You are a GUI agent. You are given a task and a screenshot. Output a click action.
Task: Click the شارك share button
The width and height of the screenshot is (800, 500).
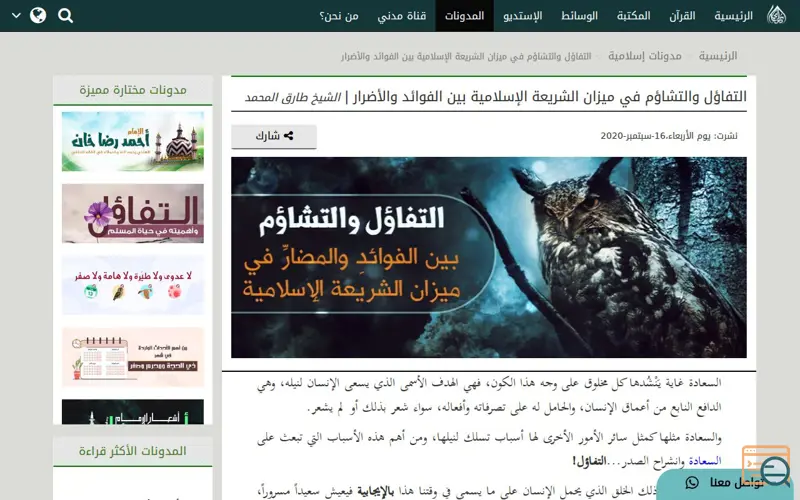coord(274,136)
